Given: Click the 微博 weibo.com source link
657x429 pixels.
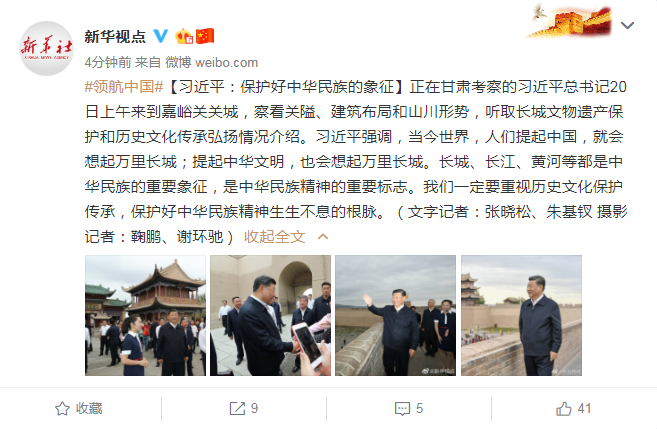Looking at the screenshot, I should click(x=212, y=62).
